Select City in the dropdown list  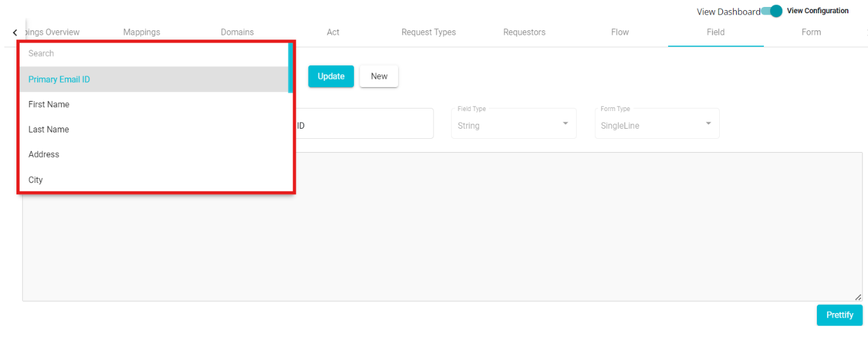(36, 180)
